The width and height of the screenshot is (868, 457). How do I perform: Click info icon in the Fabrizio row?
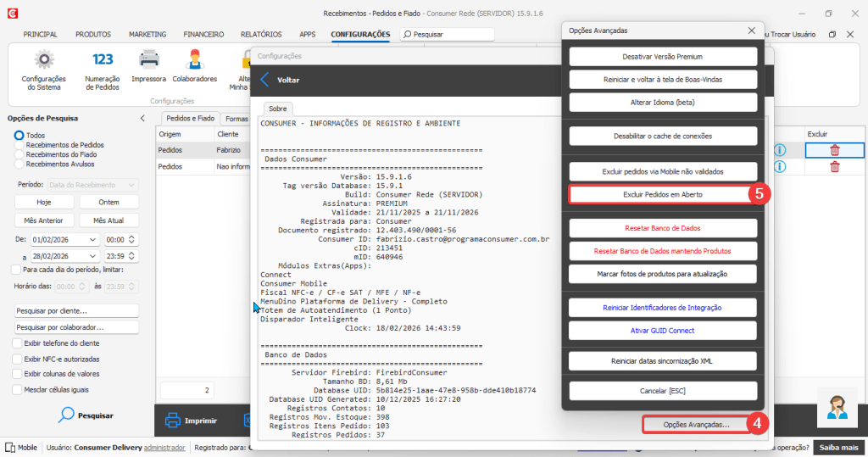tap(780, 150)
